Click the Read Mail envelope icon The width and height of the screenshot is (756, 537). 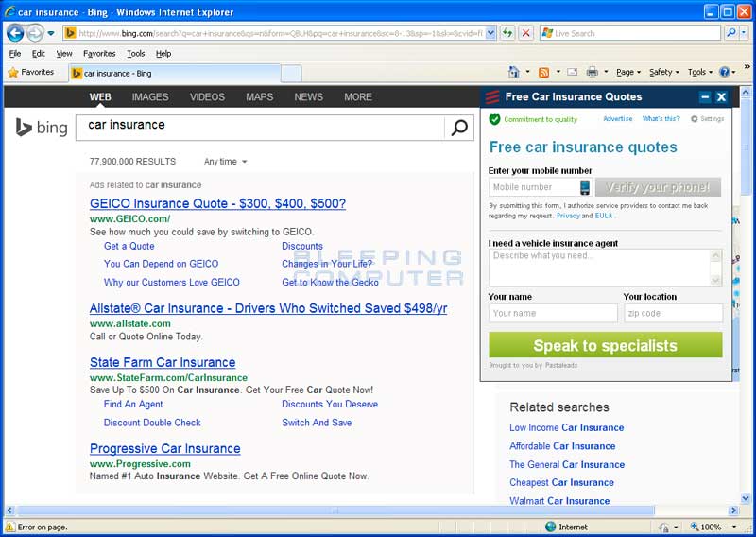tap(573, 72)
